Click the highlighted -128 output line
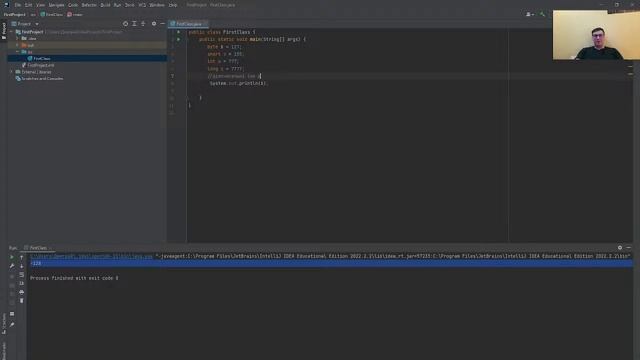Viewport: 640px width, 360px height. pyautogui.click(x=331, y=264)
